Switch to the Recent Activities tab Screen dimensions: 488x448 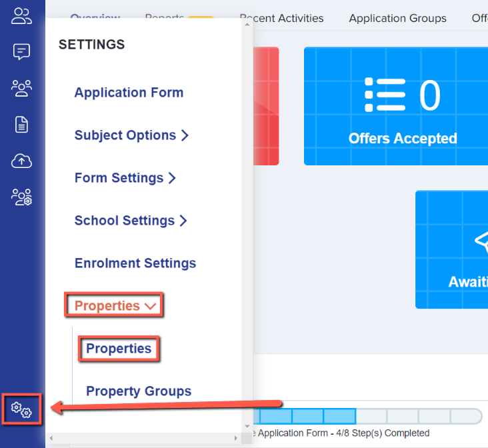[x=281, y=18]
